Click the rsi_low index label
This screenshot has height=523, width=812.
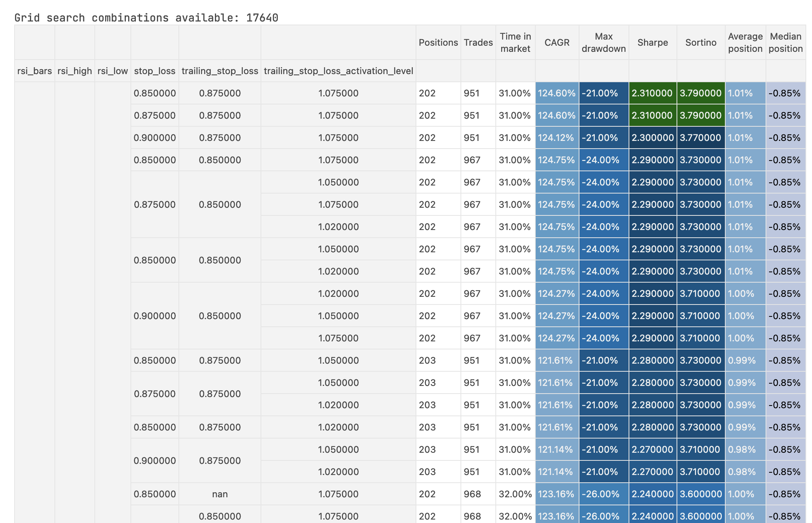112,71
